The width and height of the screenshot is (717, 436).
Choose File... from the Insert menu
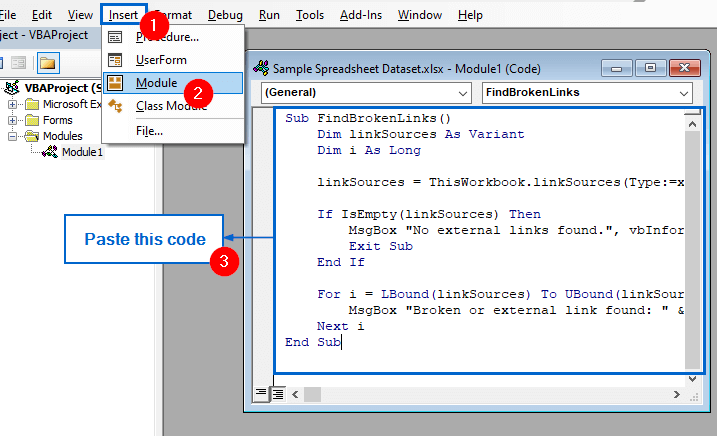[149, 130]
